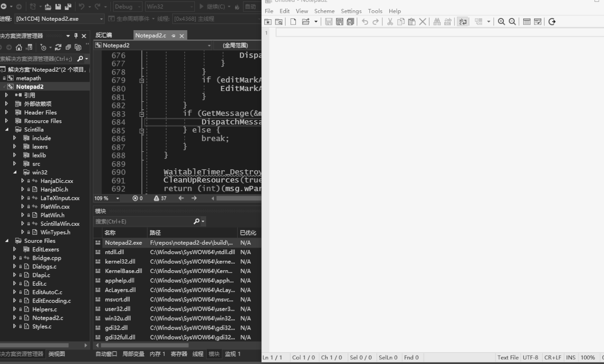Click the Save All icon in Notepad2 toolbar
The image size is (604, 364).
pyautogui.click(x=350, y=22)
